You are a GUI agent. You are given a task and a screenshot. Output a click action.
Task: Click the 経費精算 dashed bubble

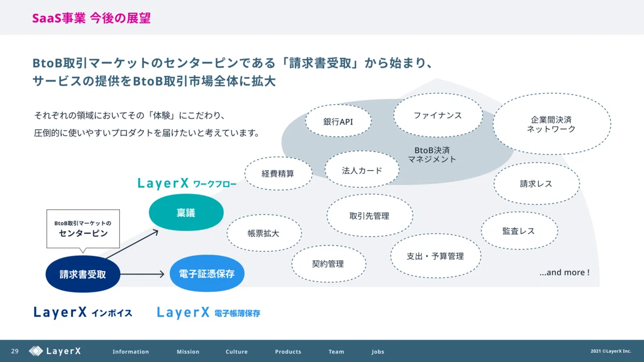click(x=278, y=173)
